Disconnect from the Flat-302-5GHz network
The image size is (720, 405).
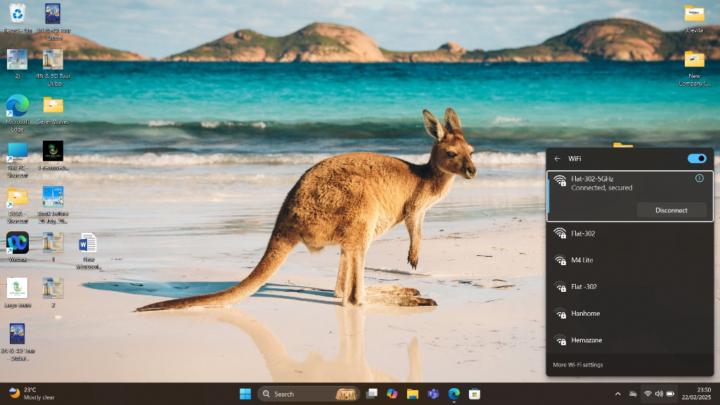[x=671, y=210]
